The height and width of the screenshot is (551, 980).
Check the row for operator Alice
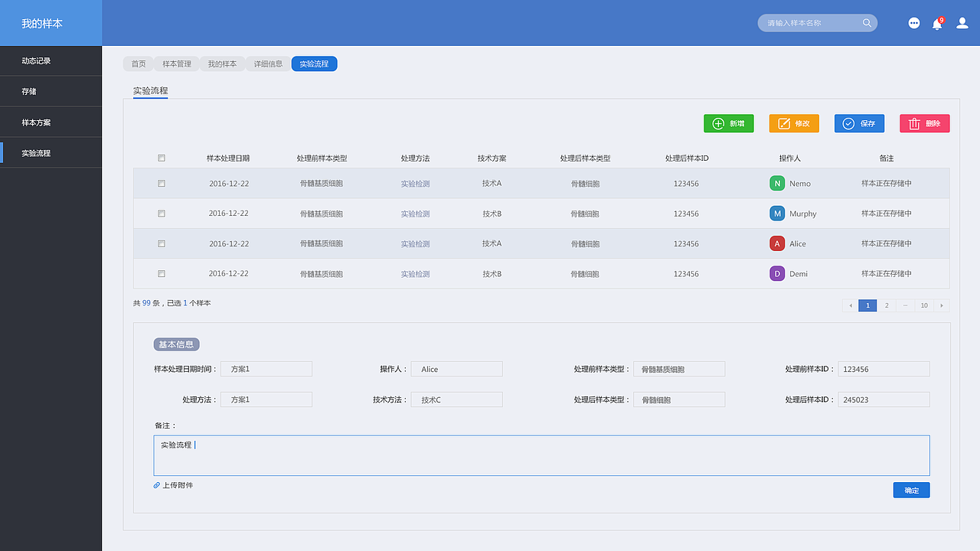[162, 243]
